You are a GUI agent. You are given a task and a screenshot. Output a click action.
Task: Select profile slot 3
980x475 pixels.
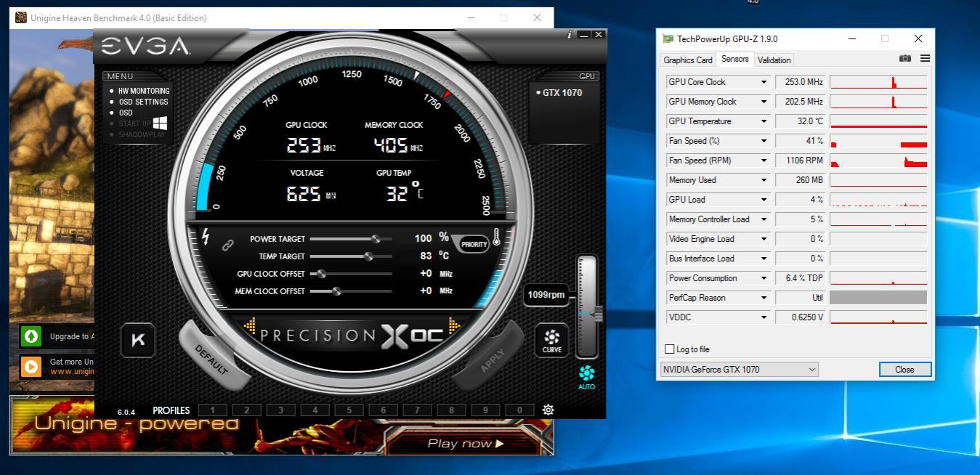[x=280, y=410]
